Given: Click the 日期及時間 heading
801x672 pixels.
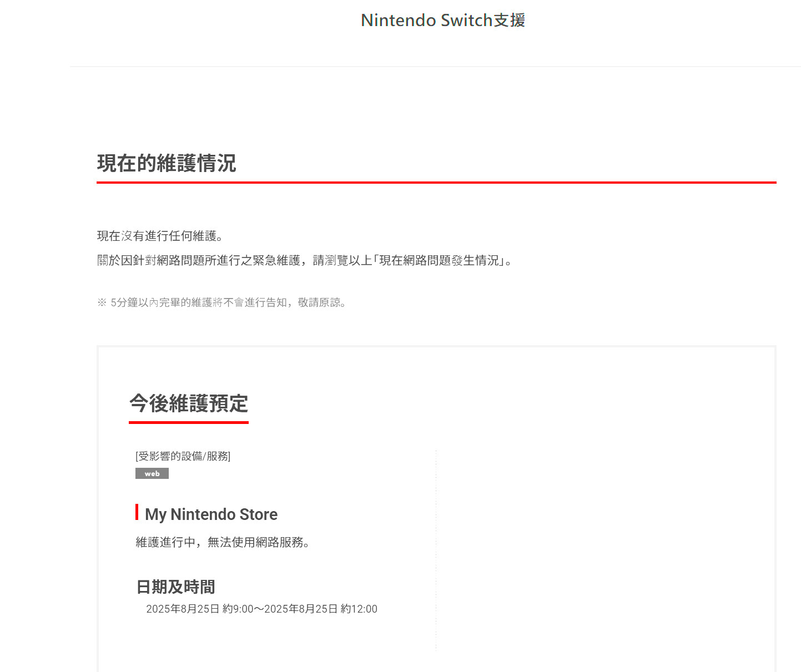Looking at the screenshot, I should pyautogui.click(x=175, y=587).
